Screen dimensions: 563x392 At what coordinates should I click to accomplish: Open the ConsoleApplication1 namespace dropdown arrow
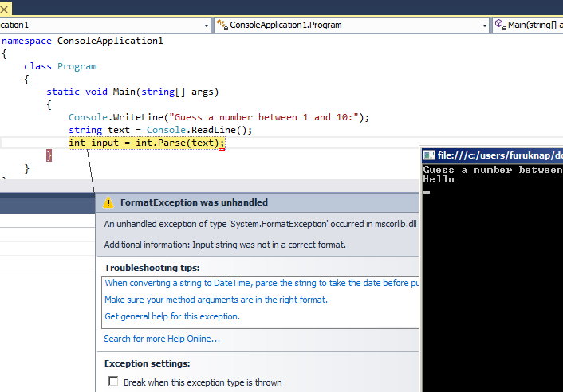[x=206, y=25]
